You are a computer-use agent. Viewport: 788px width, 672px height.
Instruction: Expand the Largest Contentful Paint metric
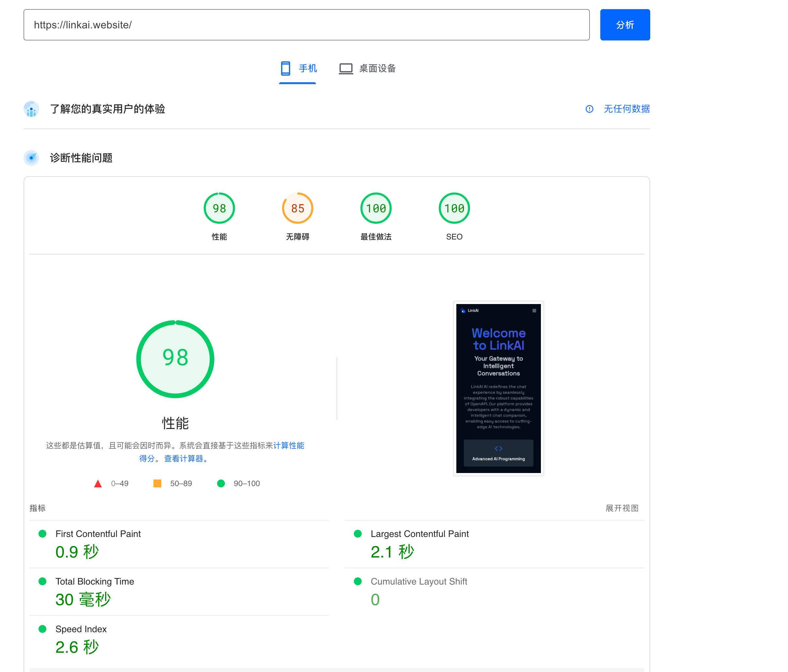point(419,534)
